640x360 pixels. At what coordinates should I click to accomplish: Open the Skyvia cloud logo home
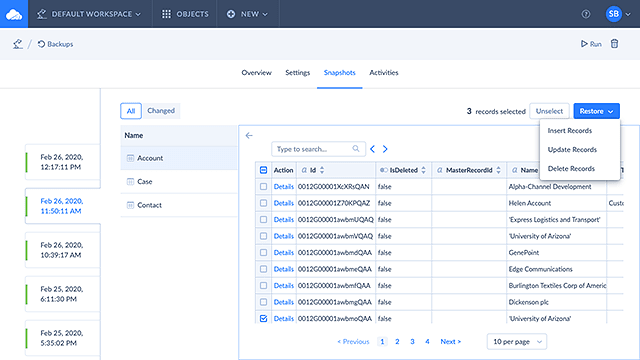(x=14, y=14)
